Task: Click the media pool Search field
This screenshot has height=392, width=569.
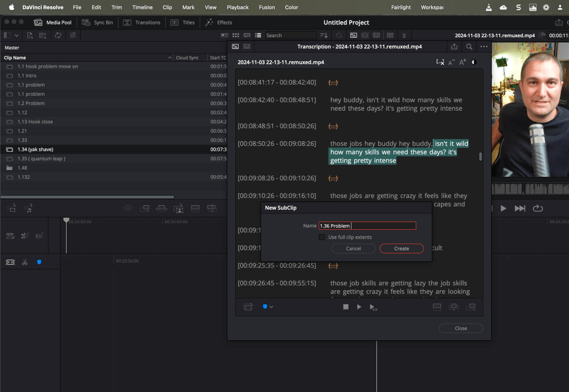Action: tap(290, 35)
